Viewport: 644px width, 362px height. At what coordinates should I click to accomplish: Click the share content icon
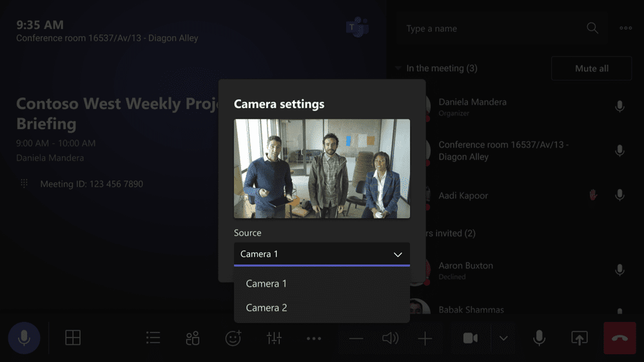point(580,338)
